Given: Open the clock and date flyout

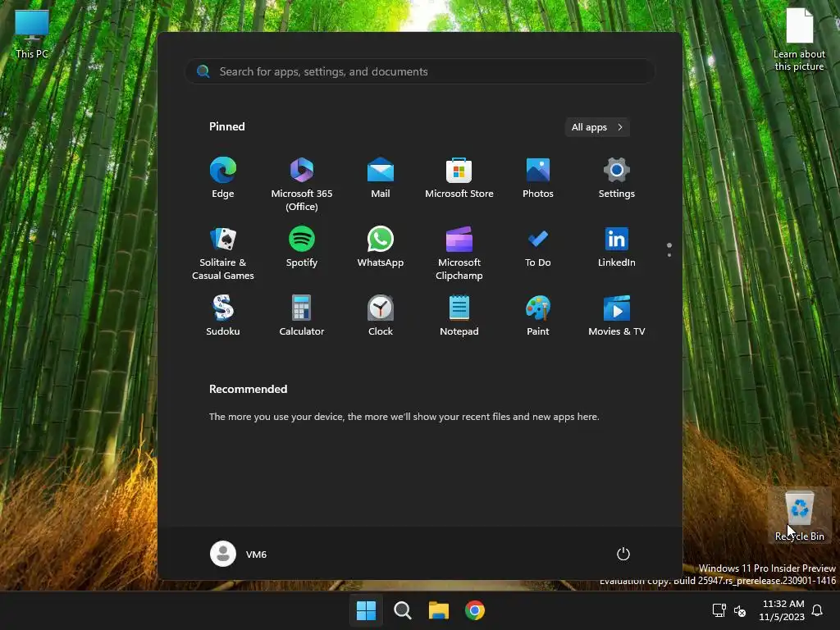Looking at the screenshot, I should [x=782, y=610].
